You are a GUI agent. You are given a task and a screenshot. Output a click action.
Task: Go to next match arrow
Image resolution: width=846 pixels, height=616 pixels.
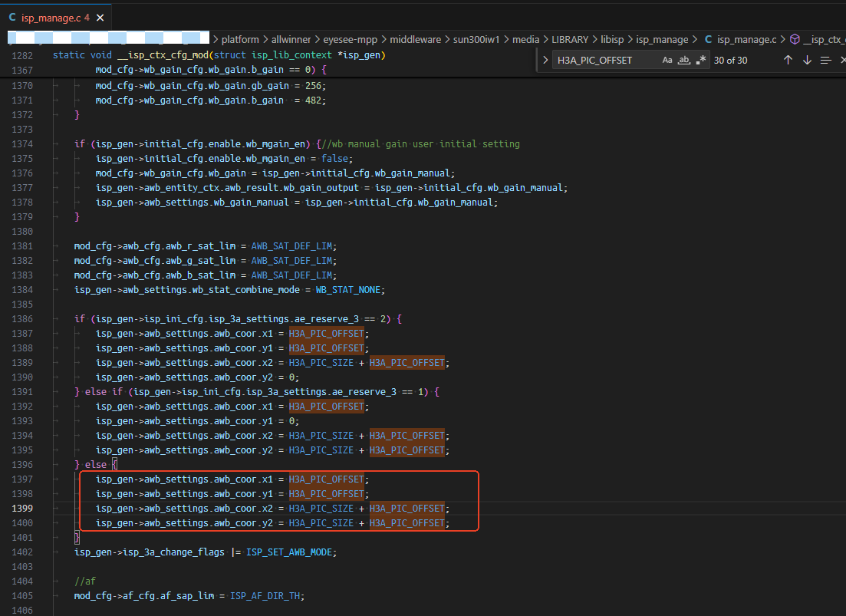807,60
